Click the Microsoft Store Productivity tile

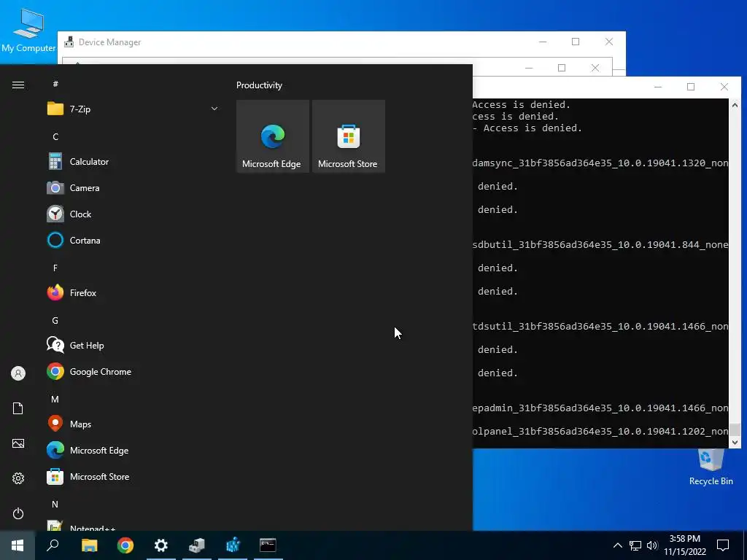(x=348, y=136)
